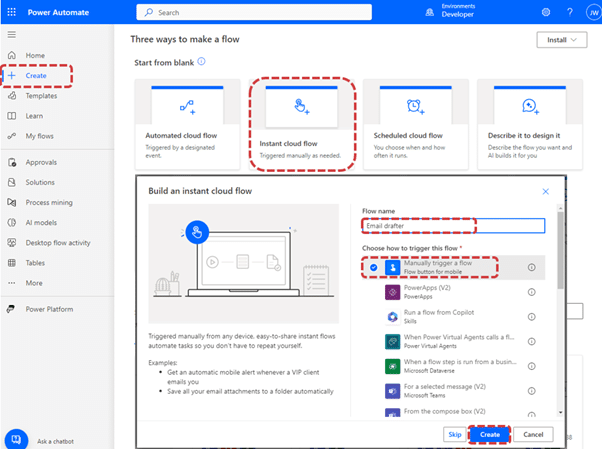Open Templates in the sidebar
Image resolution: width=602 pixels, height=449 pixels.
(41, 96)
